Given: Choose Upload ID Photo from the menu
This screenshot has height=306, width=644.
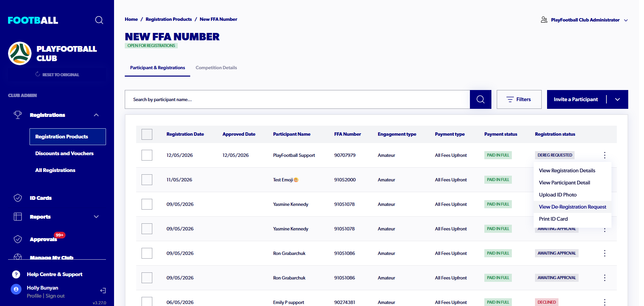Looking at the screenshot, I should 572,195.
